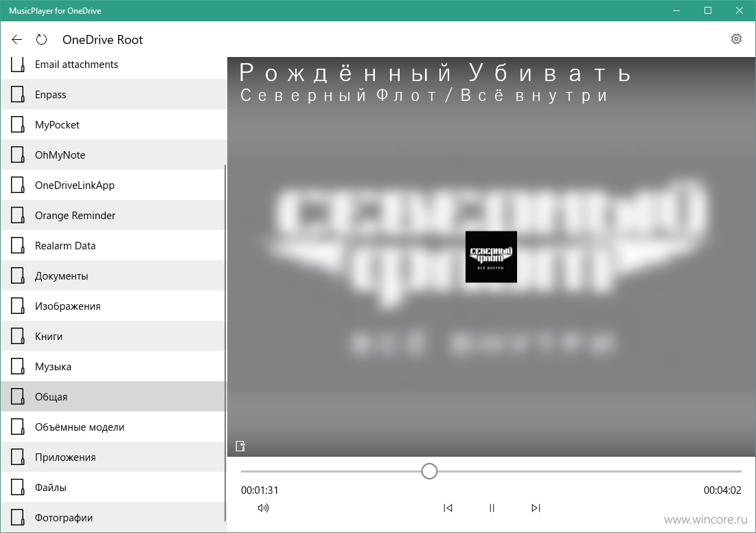Go back using the back arrow
Image resolution: width=756 pixels, height=533 pixels.
17,40
